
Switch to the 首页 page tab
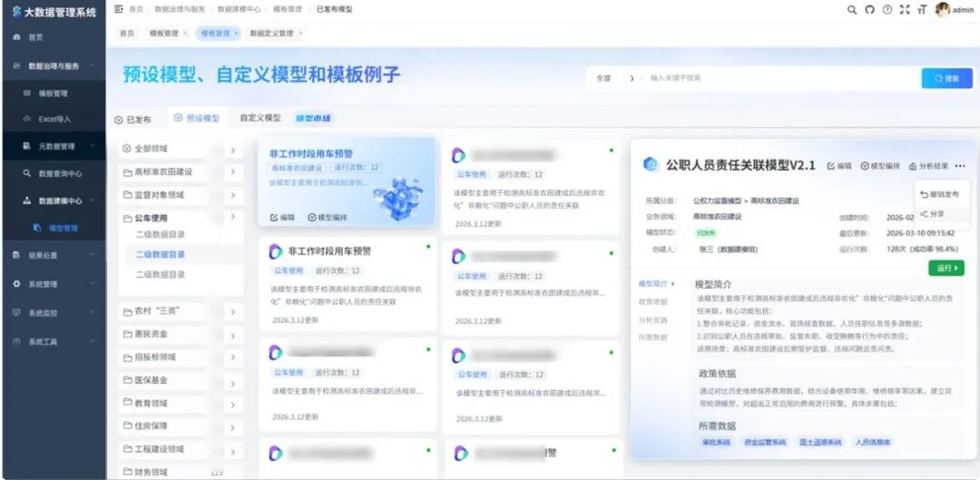(x=127, y=34)
